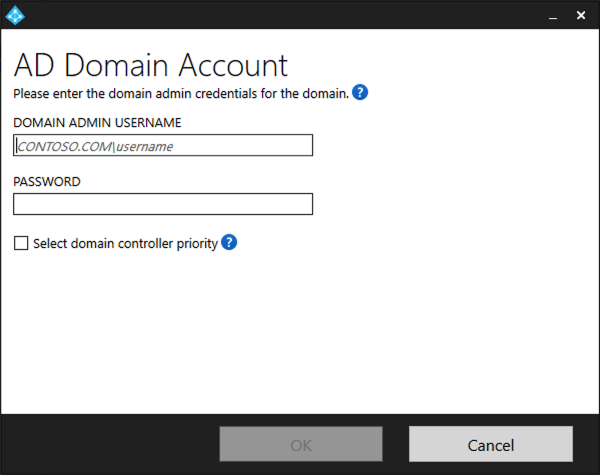Open help for domain controller priority
The image size is (600, 475).
(229, 242)
